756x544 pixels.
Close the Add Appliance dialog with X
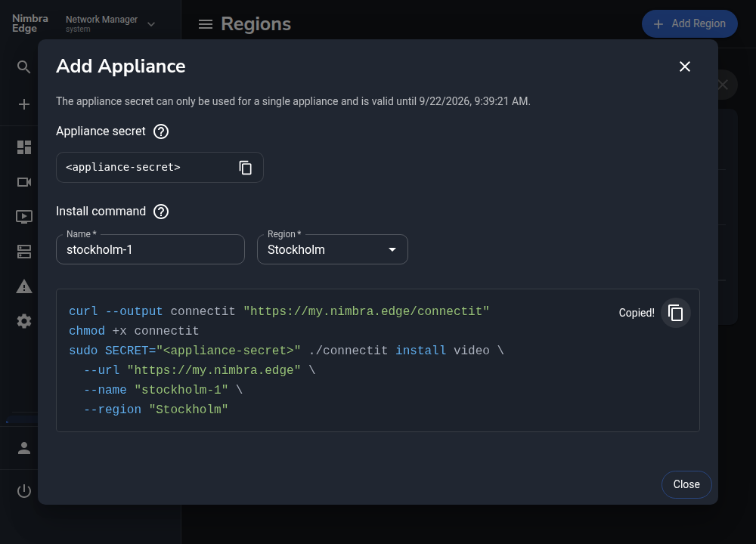pos(685,66)
